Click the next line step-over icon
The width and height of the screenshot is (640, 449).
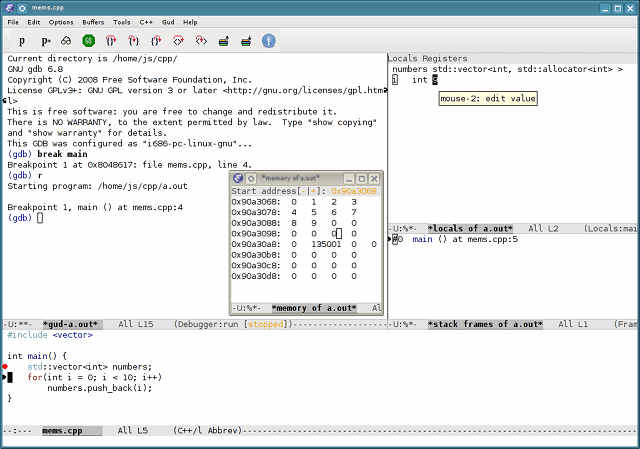click(x=111, y=41)
